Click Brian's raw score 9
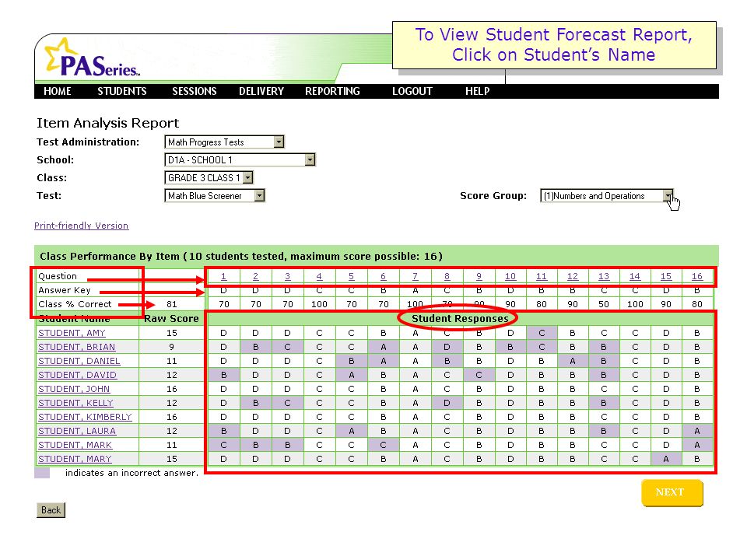 pos(172,347)
